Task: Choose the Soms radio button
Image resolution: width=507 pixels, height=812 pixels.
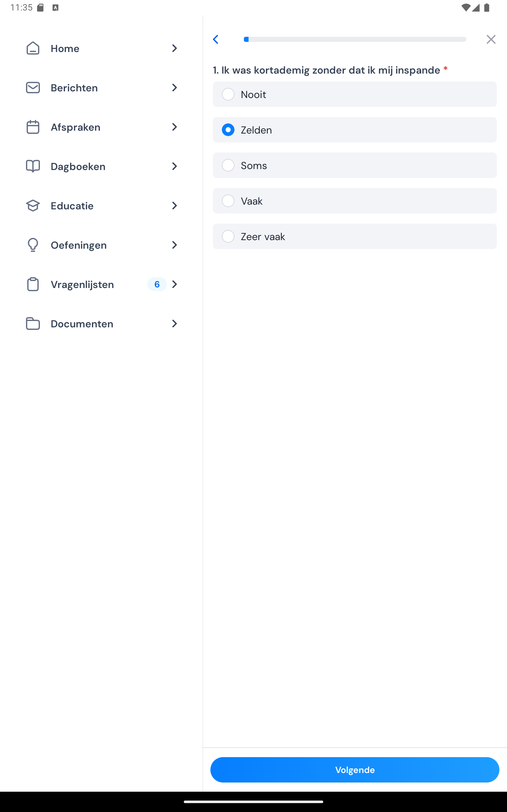Action: pos(228,166)
